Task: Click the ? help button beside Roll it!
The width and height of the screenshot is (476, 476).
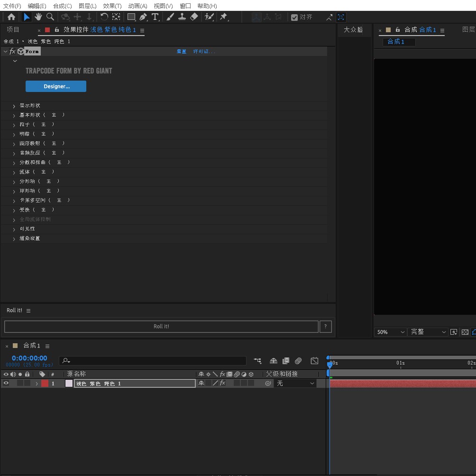Action: (325, 326)
